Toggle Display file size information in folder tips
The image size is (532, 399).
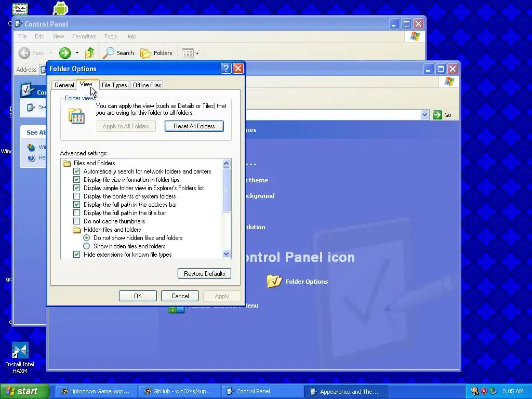[x=77, y=180]
